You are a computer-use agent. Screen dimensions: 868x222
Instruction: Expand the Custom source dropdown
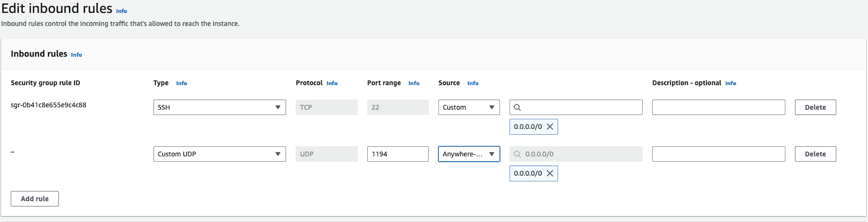(469, 107)
